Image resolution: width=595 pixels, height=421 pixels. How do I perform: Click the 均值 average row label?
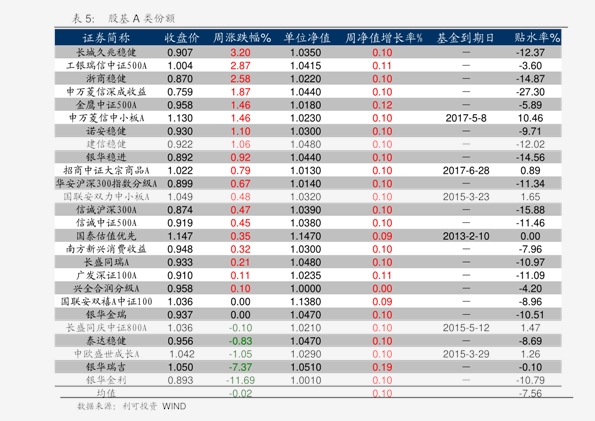pyautogui.click(x=106, y=393)
